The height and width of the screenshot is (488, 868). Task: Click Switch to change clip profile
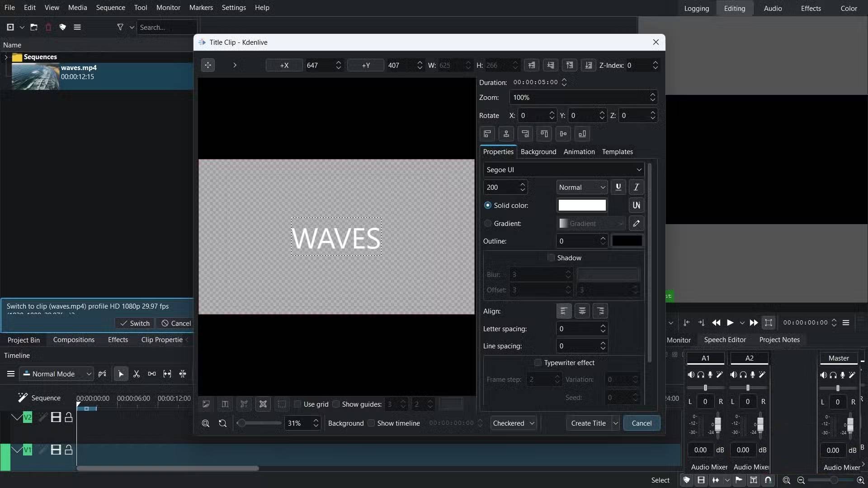135,323
